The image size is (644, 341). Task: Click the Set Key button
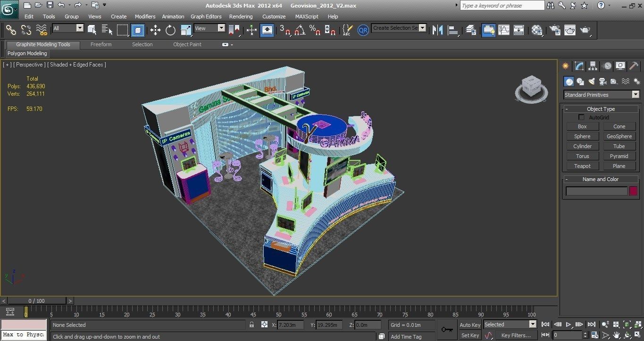pos(470,335)
